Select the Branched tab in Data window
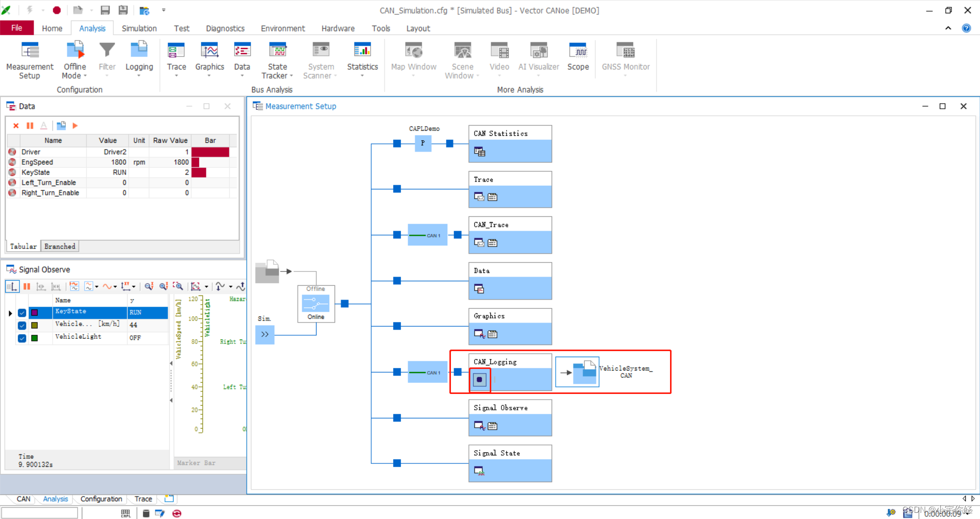Screen dimensions: 980x519 [x=60, y=246]
